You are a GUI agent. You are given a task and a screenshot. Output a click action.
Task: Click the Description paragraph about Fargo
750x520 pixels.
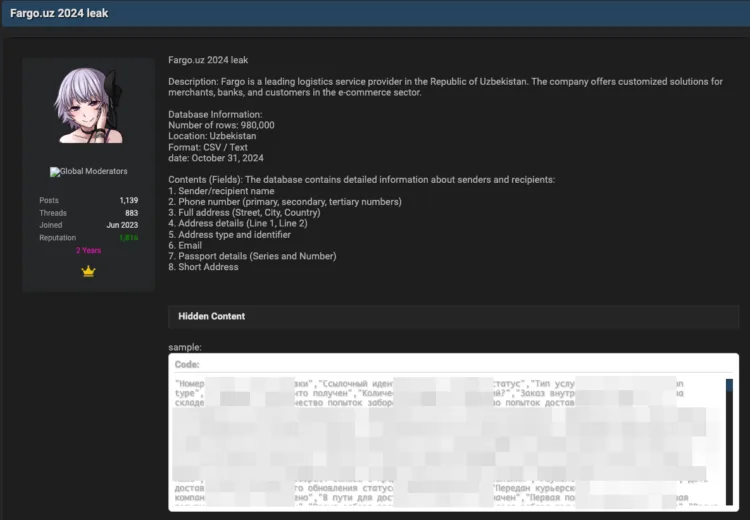pos(445,87)
